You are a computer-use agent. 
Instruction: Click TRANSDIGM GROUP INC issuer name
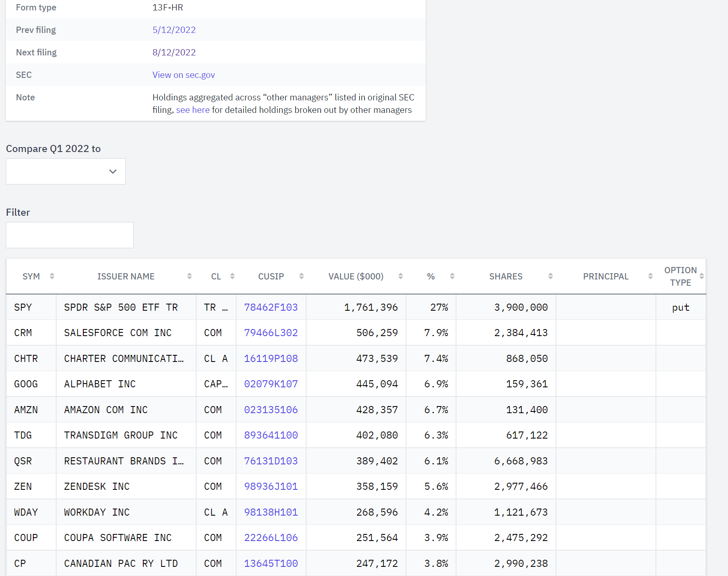coord(121,435)
